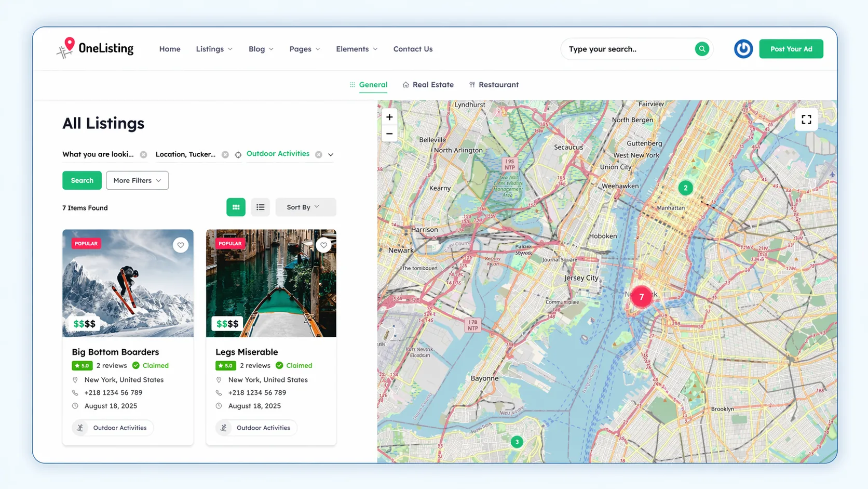Click Outdoor Activities tag on Legs Miserable
Viewport: 868px width, 489px height.
[x=256, y=428]
